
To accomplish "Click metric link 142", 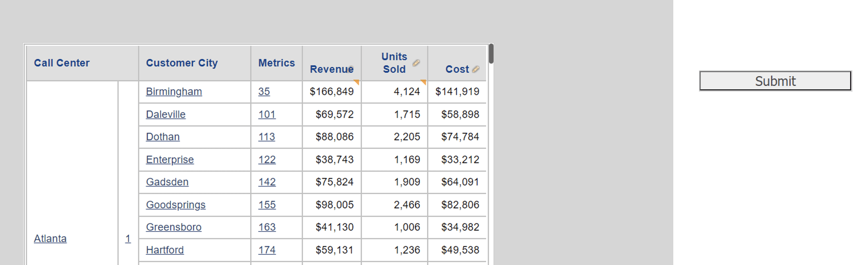I will (x=267, y=182).
